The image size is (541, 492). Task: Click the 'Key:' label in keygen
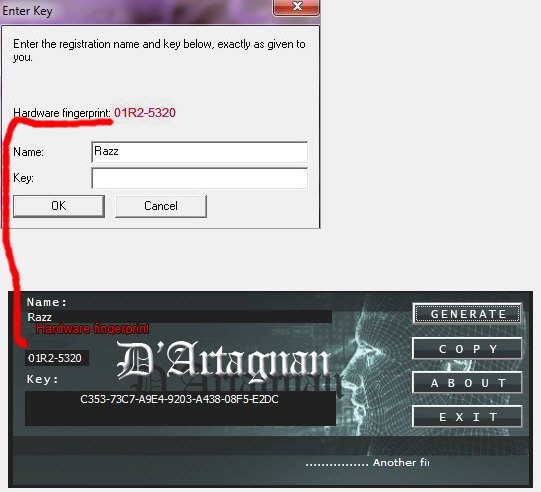(x=42, y=379)
